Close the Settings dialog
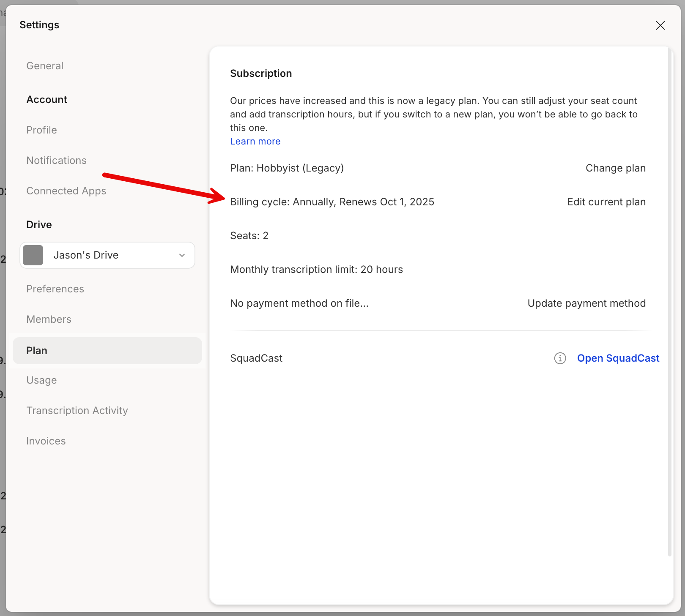This screenshot has width=685, height=616. 660,25
